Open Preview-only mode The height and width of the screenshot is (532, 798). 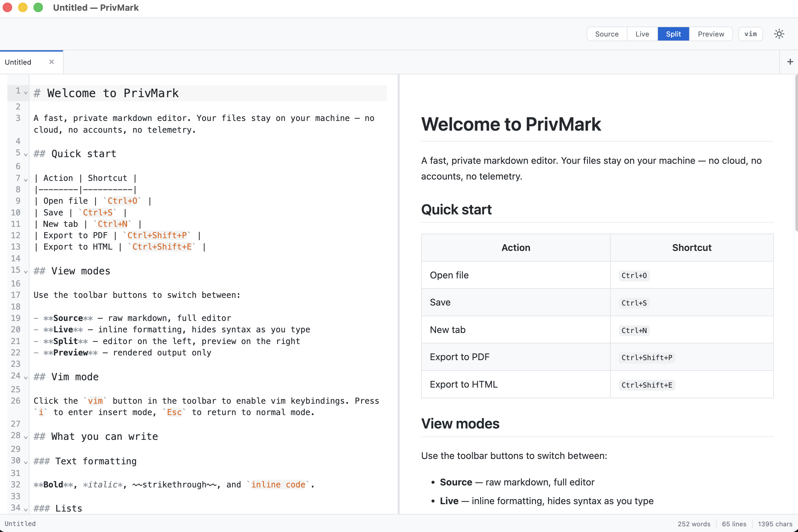pyautogui.click(x=711, y=34)
